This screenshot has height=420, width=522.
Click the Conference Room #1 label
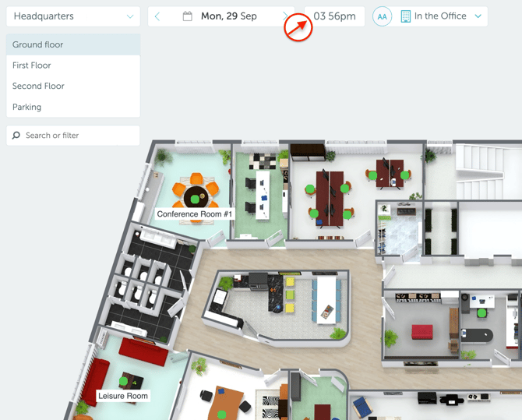click(195, 214)
